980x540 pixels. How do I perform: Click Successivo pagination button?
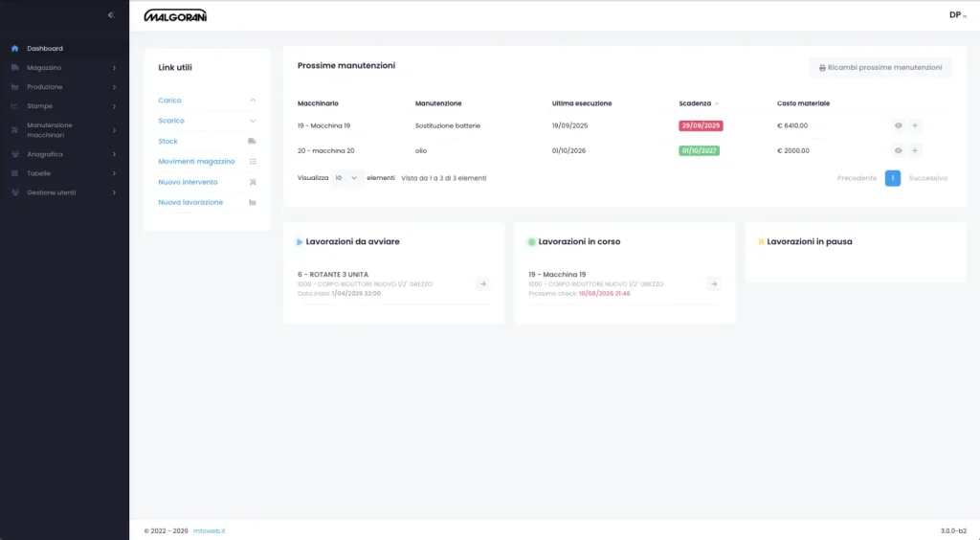[928, 178]
